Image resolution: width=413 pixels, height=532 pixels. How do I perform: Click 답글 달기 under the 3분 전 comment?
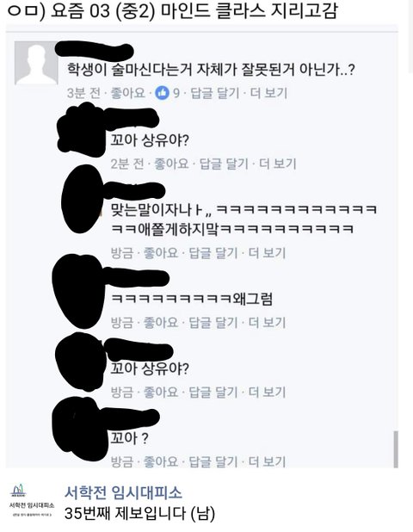[215, 93]
